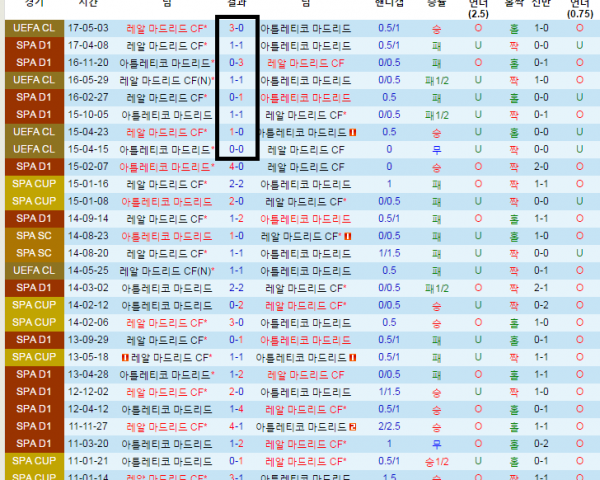Click the red card icon before 레알 마드리드 in 13-05-18 row

point(125,358)
